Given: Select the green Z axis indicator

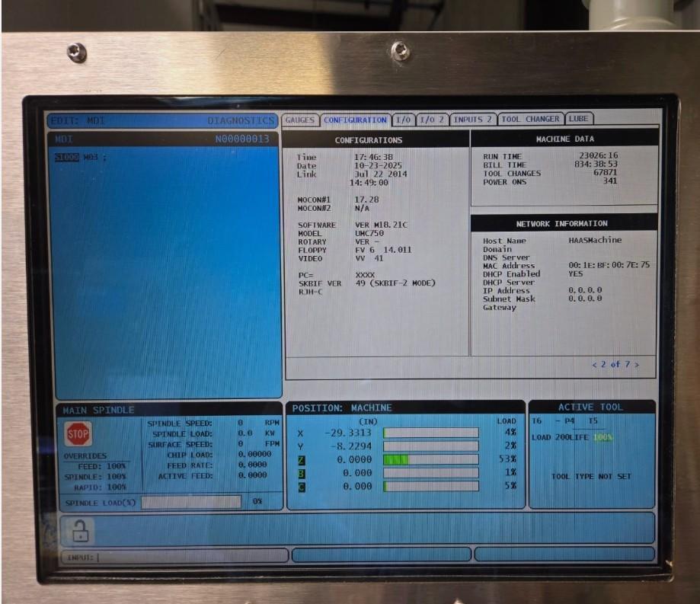Looking at the screenshot, I should 300,459.
